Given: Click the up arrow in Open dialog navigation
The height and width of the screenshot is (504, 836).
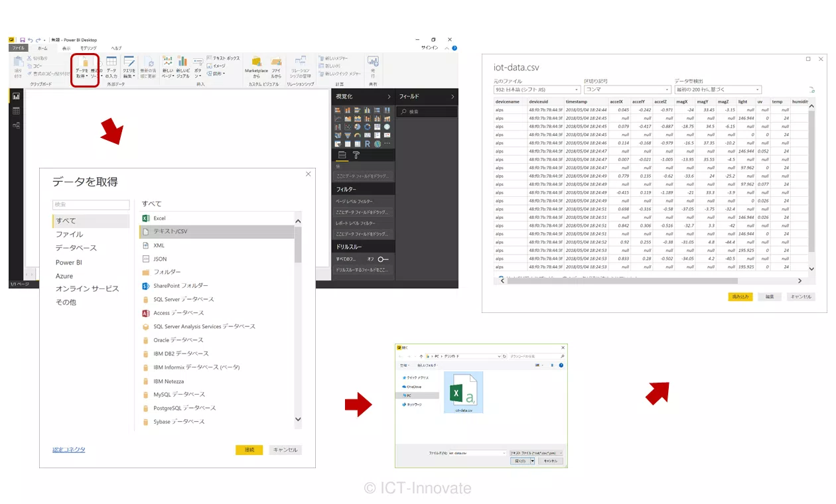Looking at the screenshot, I should [421, 356].
